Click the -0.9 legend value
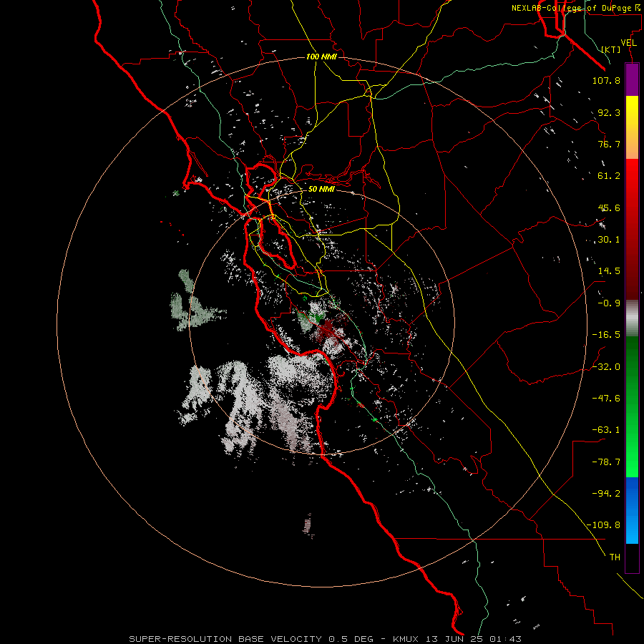 coord(609,303)
